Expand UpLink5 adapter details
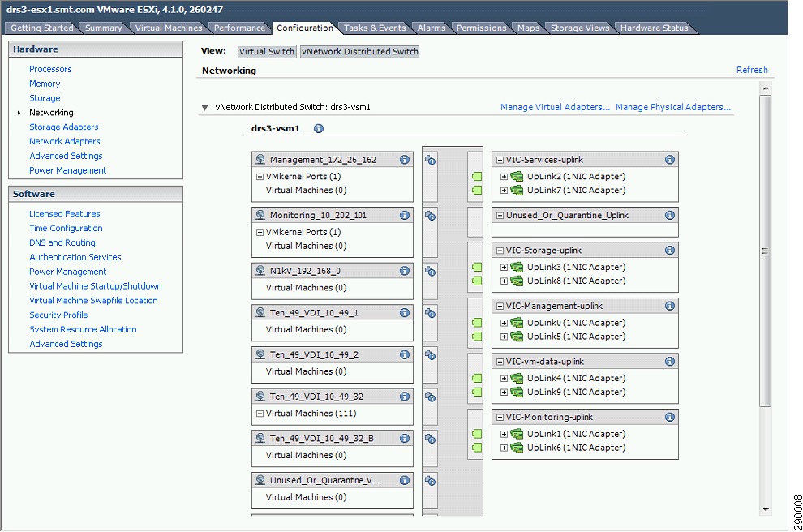 pyautogui.click(x=504, y=337)
